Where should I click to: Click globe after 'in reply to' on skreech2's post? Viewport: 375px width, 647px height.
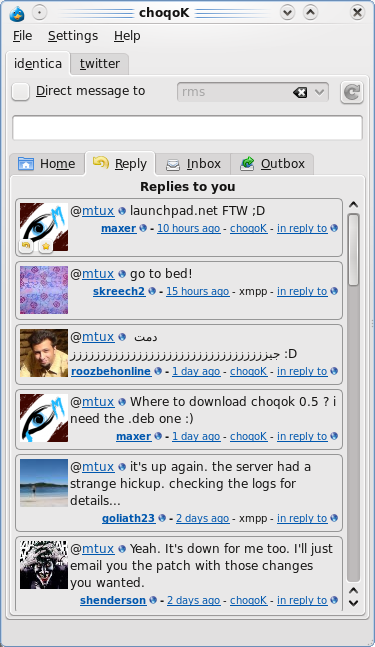[x=334, y=291]
